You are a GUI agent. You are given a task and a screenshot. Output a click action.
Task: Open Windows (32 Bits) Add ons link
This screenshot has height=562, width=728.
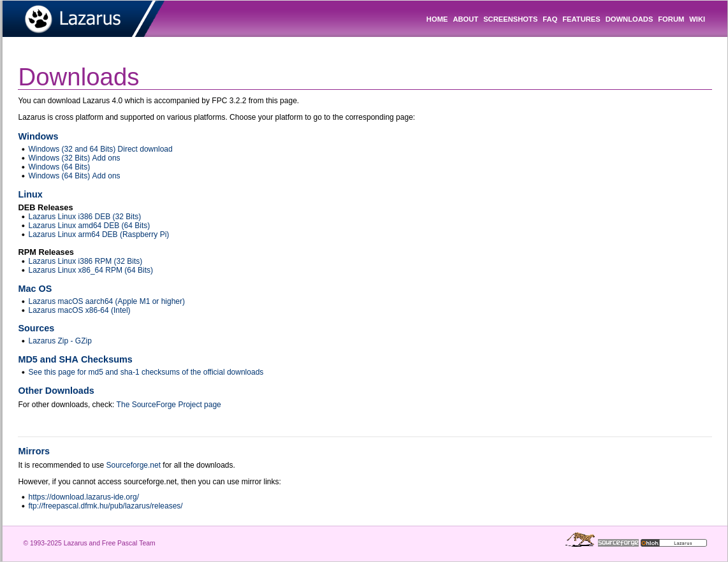pyautogui.click(x=75, y=158)
